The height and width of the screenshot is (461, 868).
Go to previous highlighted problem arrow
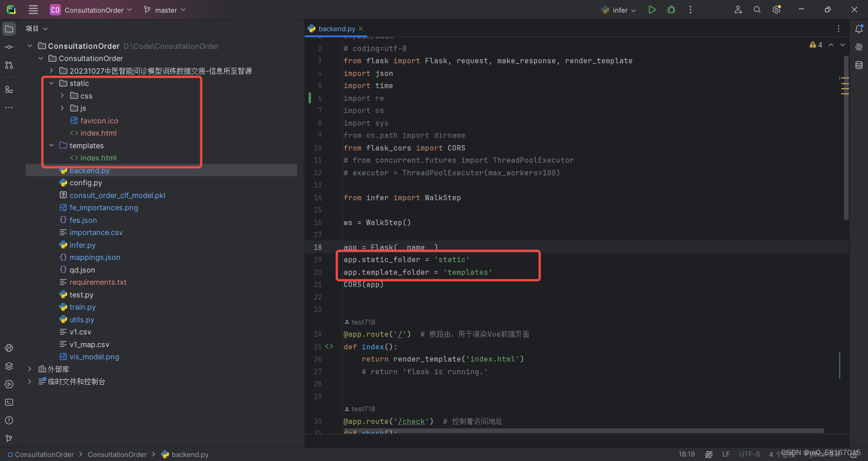[x=831, y=45]
